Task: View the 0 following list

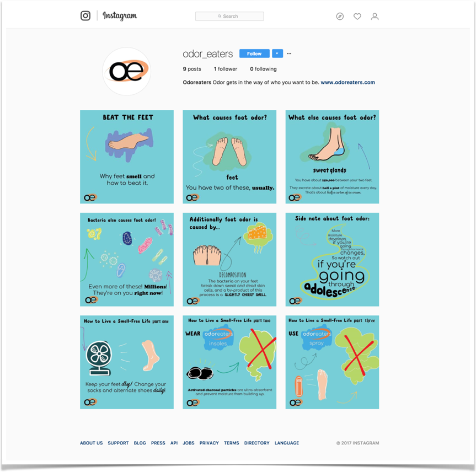Action: pos(263,69)
